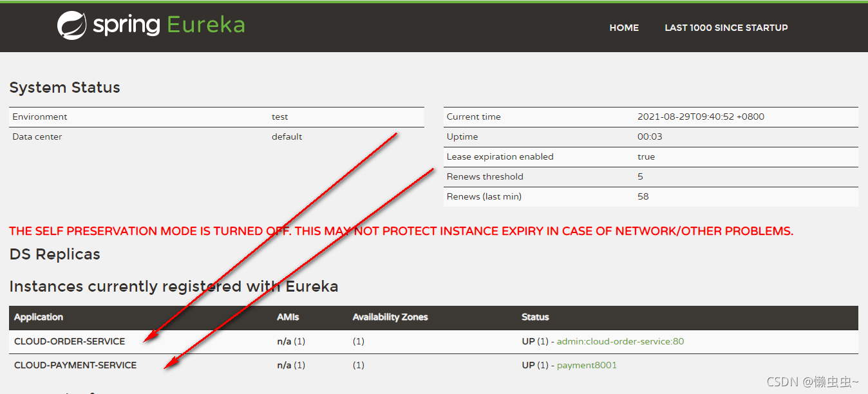Screen dimensions: 868x394
Task: Click the Status column header
Action: pyautogui.click(x=535, y=317)
